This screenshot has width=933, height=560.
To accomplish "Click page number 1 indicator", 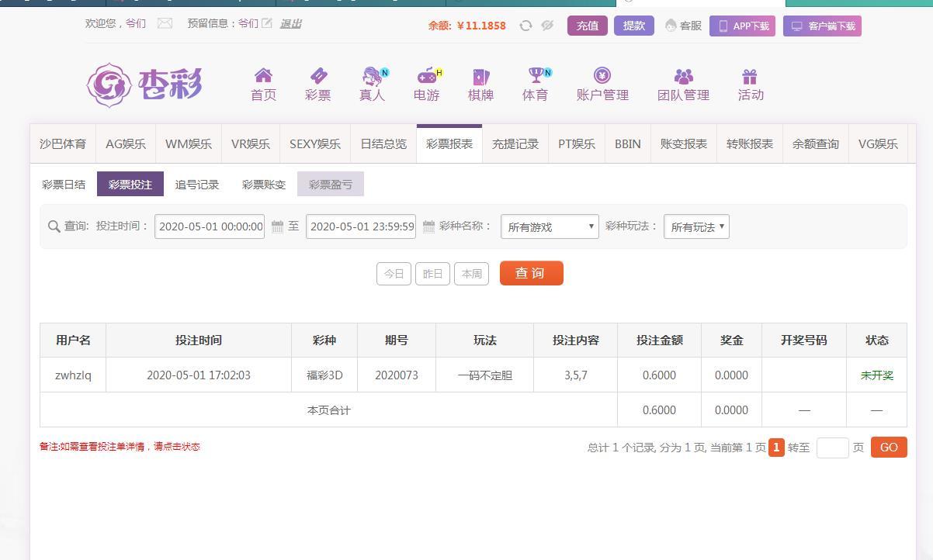I will [776, 448].
